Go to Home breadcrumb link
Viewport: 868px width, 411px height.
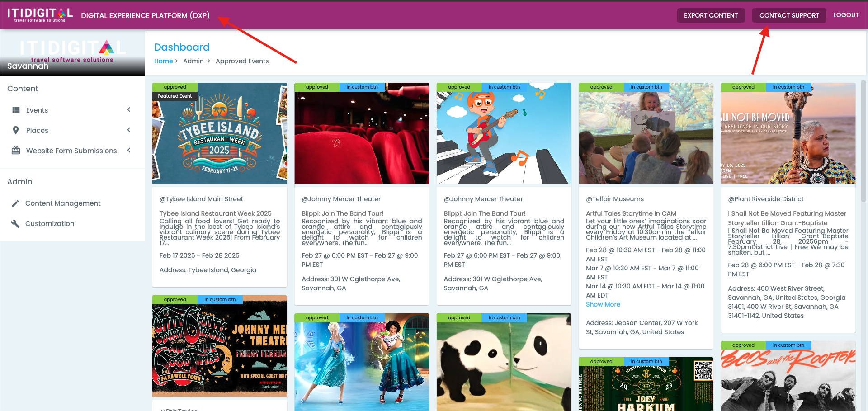tap(163, 61)
